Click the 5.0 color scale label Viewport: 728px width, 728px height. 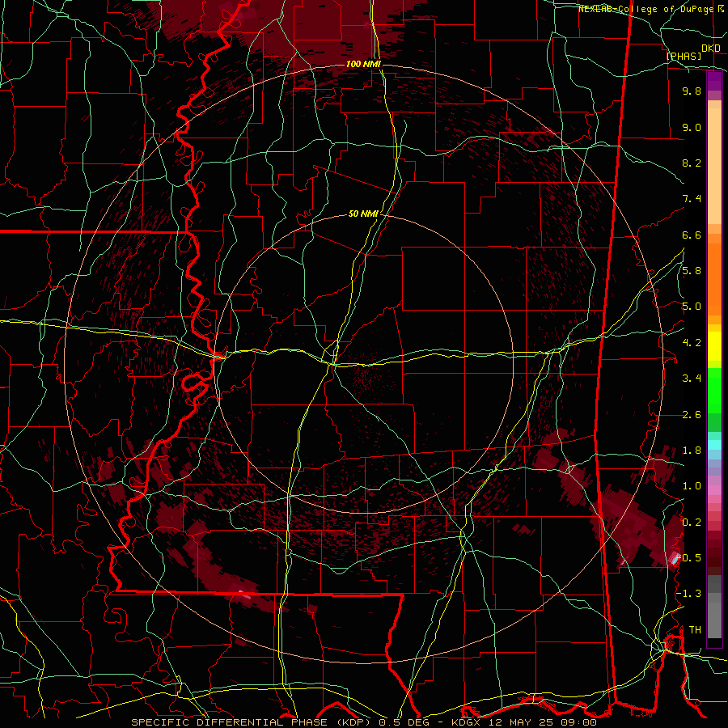(x=692, y=307)
